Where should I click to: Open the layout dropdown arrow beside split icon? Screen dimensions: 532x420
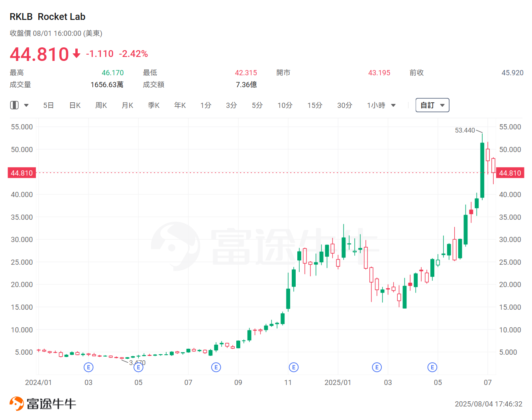point(26,105)
